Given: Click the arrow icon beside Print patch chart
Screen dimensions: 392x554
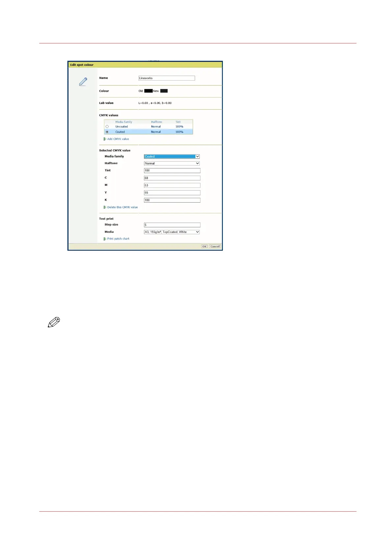Looking at the screenshot, I should [105, 239].
